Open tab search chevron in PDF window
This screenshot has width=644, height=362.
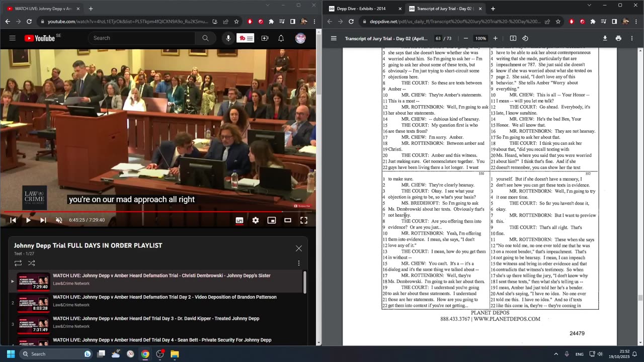589,6
